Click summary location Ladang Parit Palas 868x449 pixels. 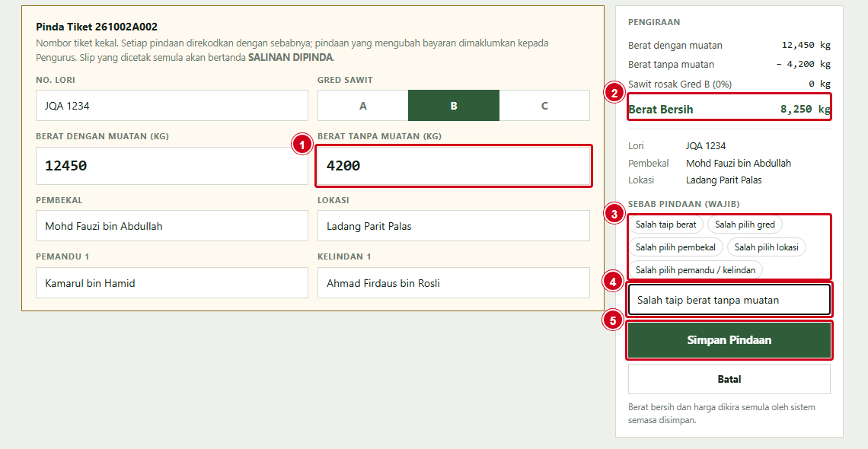[723, 180]
